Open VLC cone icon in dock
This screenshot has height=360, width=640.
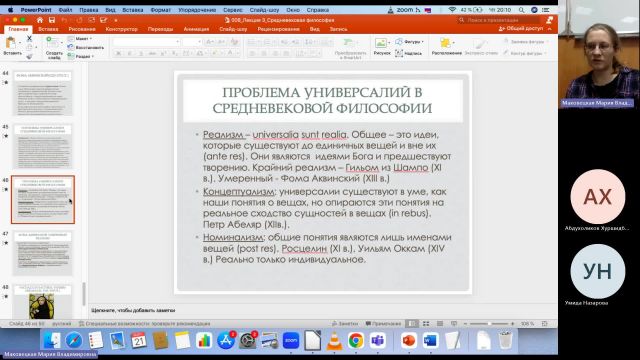(334, 340)
